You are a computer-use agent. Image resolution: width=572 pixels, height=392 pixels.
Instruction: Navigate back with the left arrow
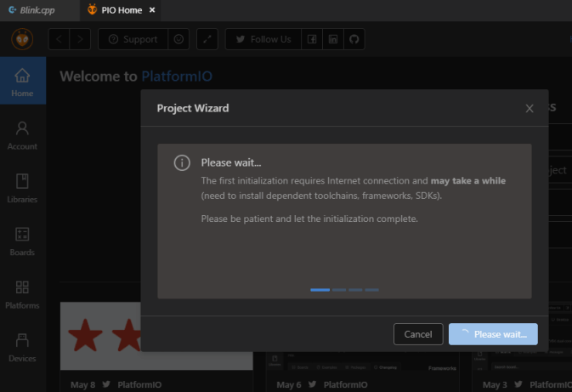[x=60, y=39]
